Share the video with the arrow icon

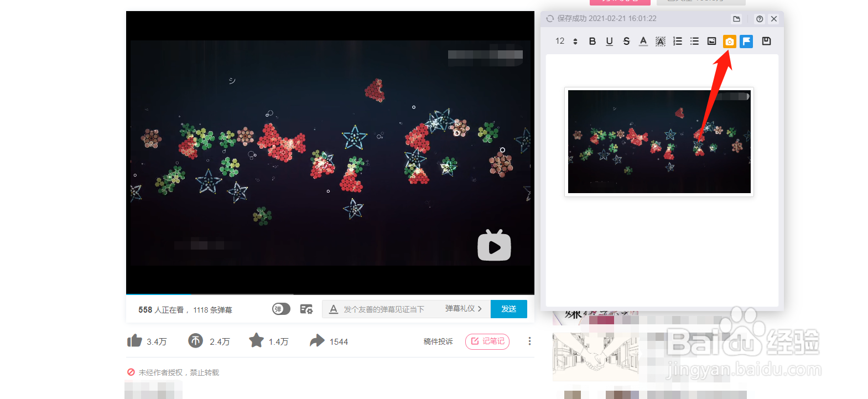tap(317, 340)
